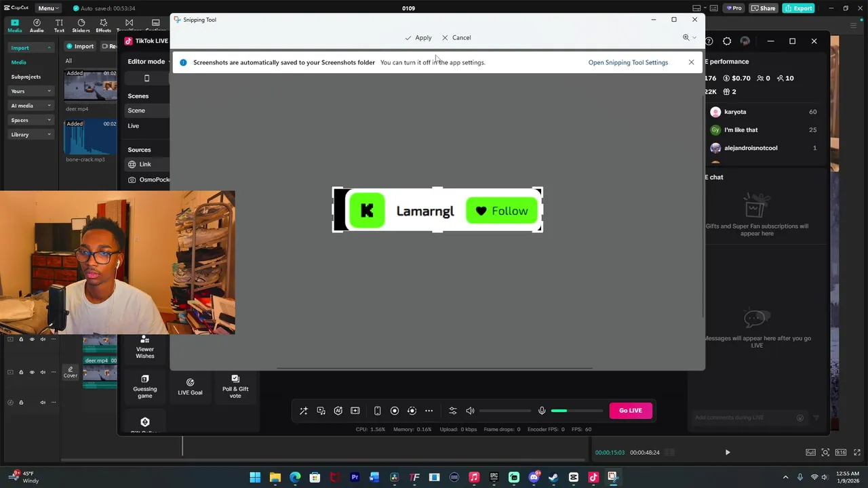The width and height of the screenshot is (868, 488).
Task: Open audio mixer settings sliders icon
Action: 453,411
